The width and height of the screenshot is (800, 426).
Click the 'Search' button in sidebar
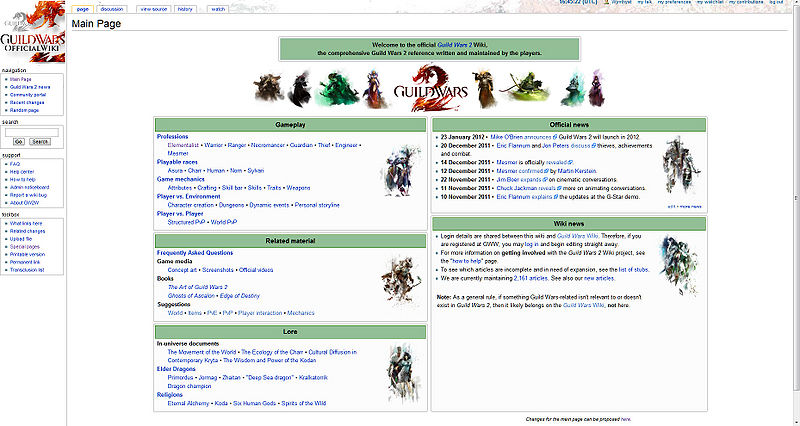[x=39, y=142]
